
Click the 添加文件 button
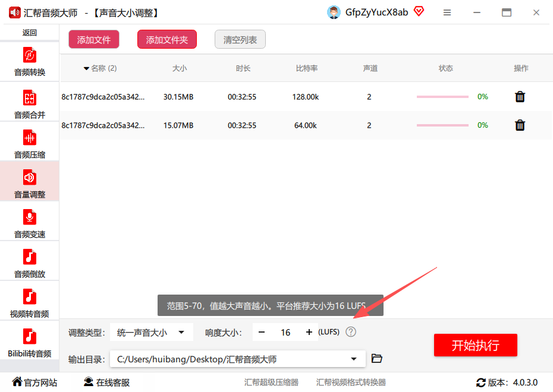click(x=94, y=39)
